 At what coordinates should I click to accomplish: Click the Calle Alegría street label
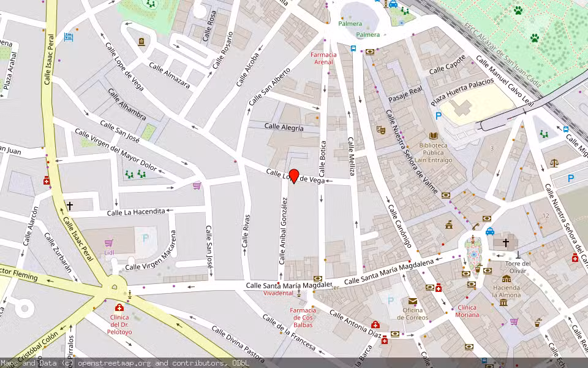click(284, 127)
